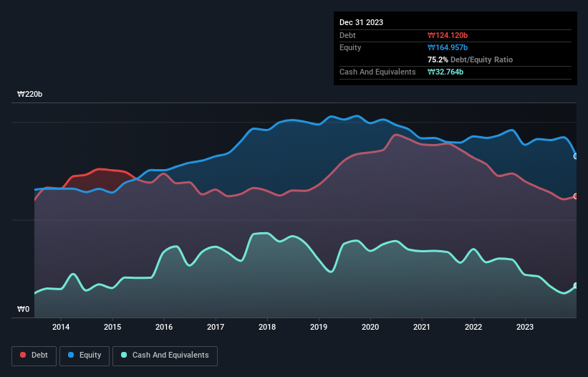Click the 2018 axis label
The height and width of the screenshot is (377, 588).
pos(267,327)
